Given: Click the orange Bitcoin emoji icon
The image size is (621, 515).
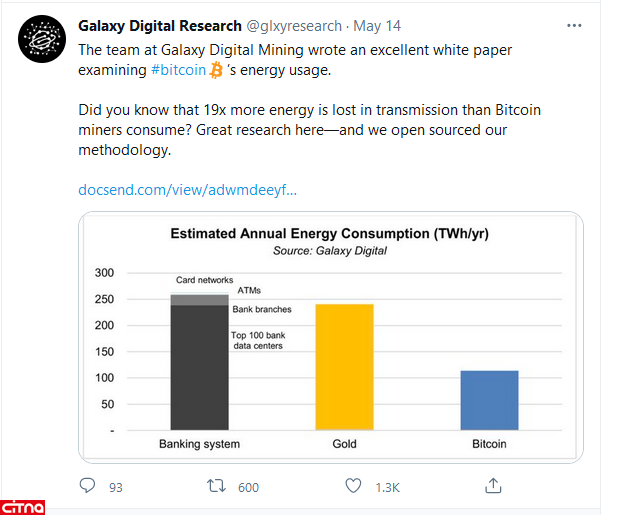Looking at the screenshot, I should (216, 70).
